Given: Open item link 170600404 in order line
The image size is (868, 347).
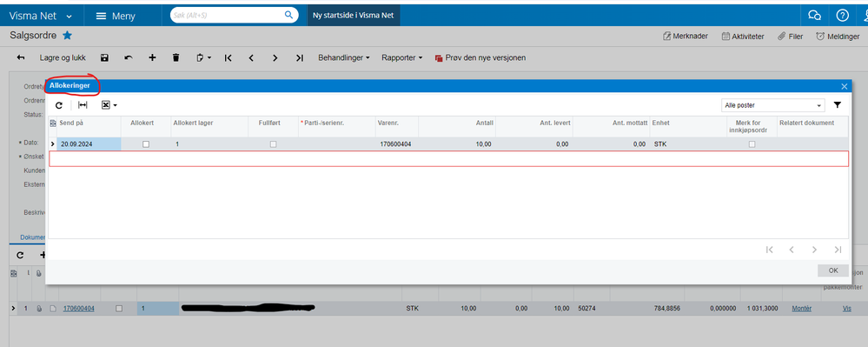Looking at the screenshot, I should pos(78,309).
